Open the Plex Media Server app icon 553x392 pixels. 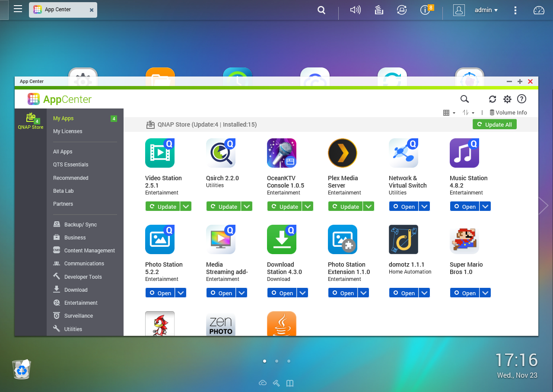[342, 153]
